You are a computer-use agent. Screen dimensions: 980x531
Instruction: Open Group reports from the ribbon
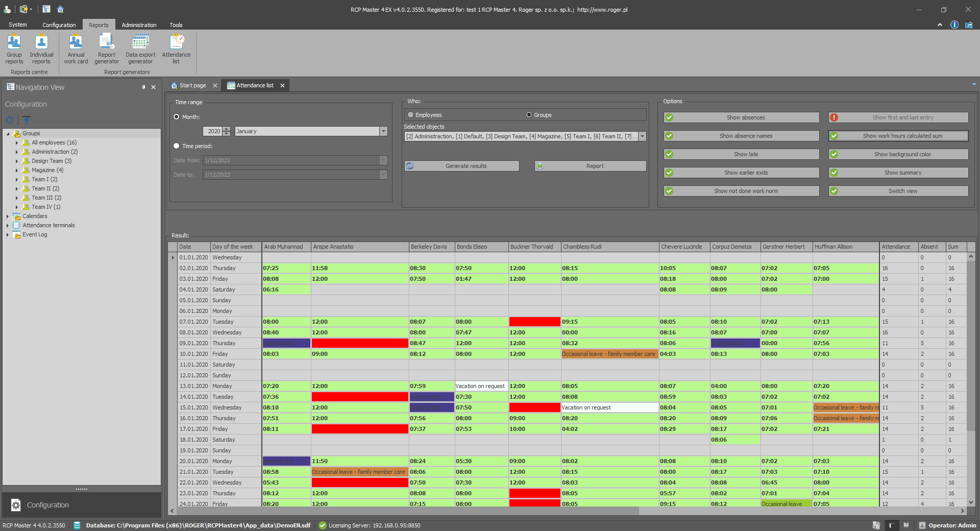click(14, 49)
